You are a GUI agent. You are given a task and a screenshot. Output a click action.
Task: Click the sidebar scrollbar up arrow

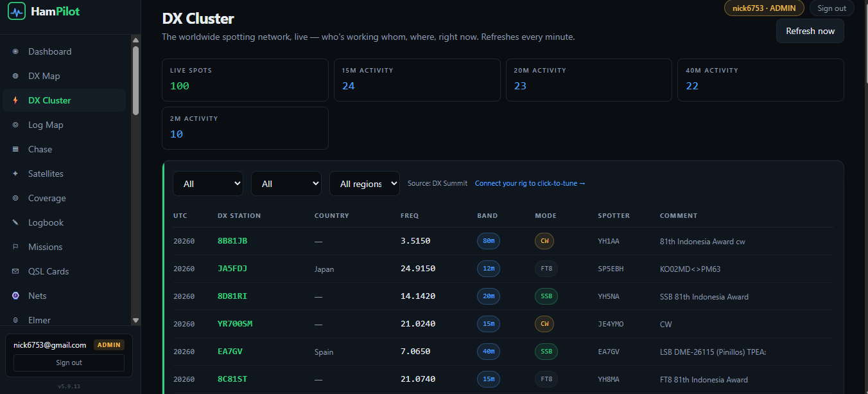135,40
